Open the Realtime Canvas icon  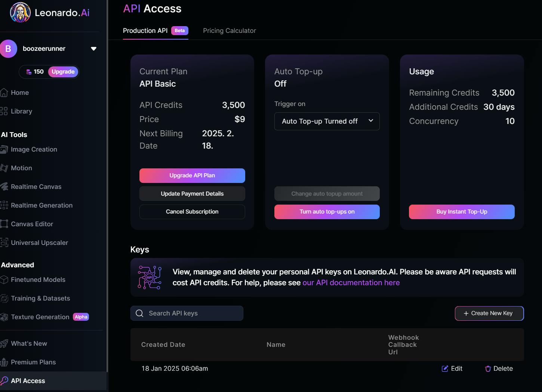tap(4, 187)
